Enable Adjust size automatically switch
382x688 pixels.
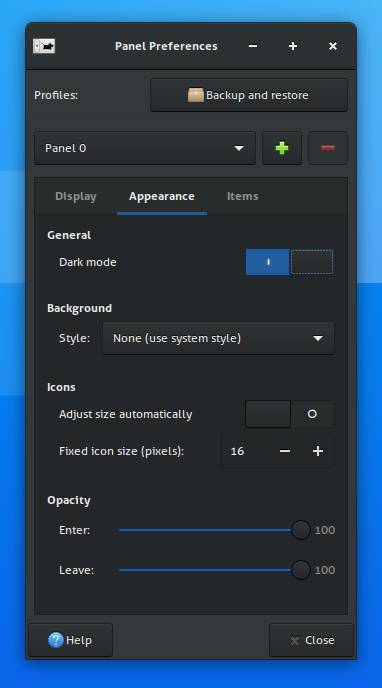289,414
